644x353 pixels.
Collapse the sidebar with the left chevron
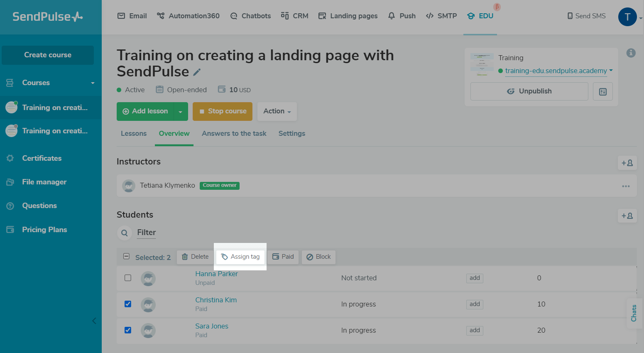tap(94, 321)
